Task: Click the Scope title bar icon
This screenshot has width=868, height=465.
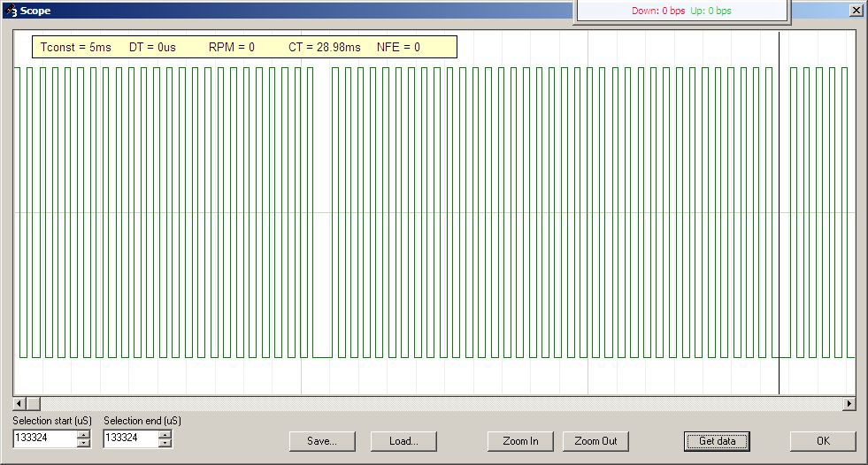Action: 11,11
